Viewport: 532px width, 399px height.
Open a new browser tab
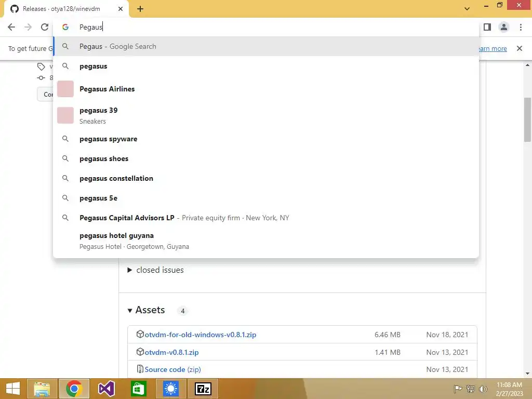coord(140,9)
